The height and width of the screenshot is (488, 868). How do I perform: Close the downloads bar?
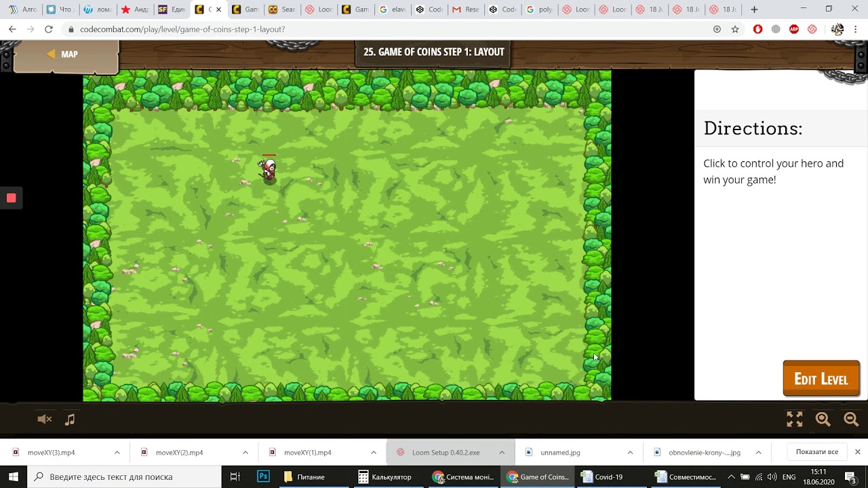coord(857,452)
